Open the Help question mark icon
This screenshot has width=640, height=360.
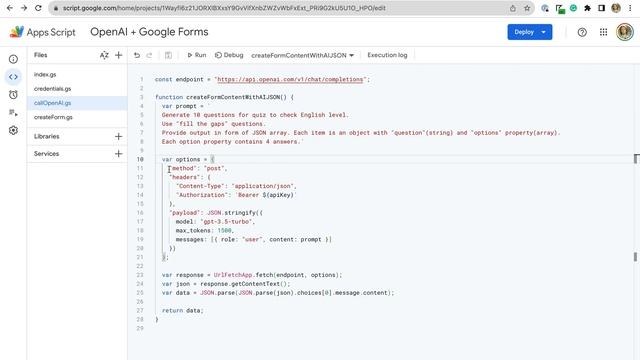(582, 32)
